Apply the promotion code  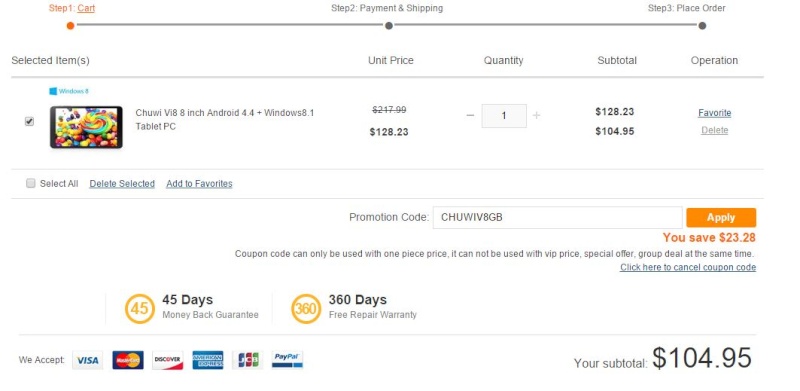coord(721,217)
